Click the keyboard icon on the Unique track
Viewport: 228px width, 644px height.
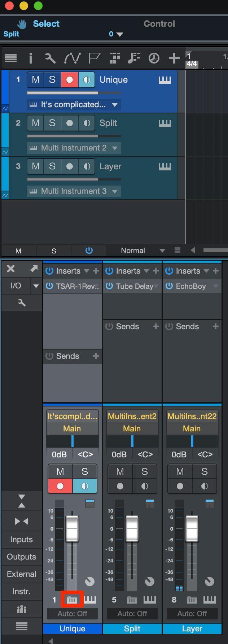[x=165, y=80]
